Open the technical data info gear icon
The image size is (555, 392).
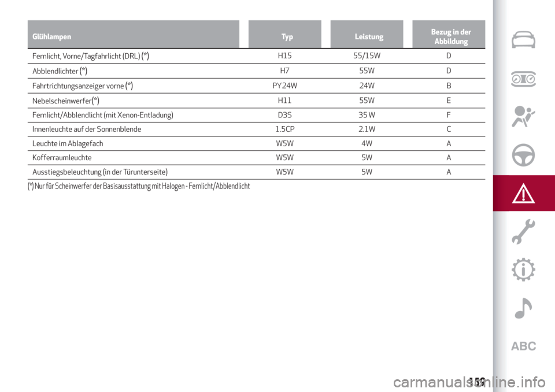523,270
